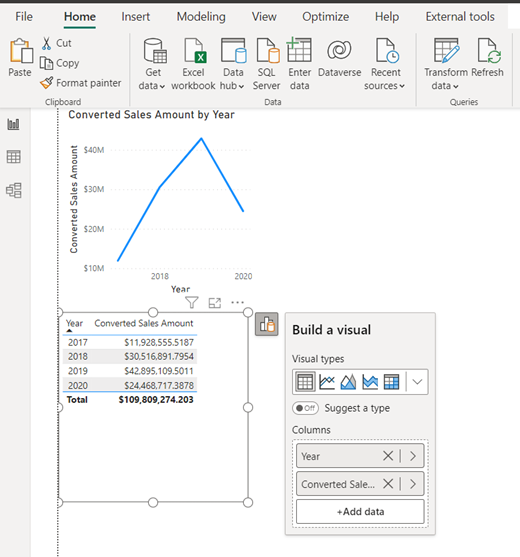
Task: Expand more visual types chevron
Action: pos(417,382)
